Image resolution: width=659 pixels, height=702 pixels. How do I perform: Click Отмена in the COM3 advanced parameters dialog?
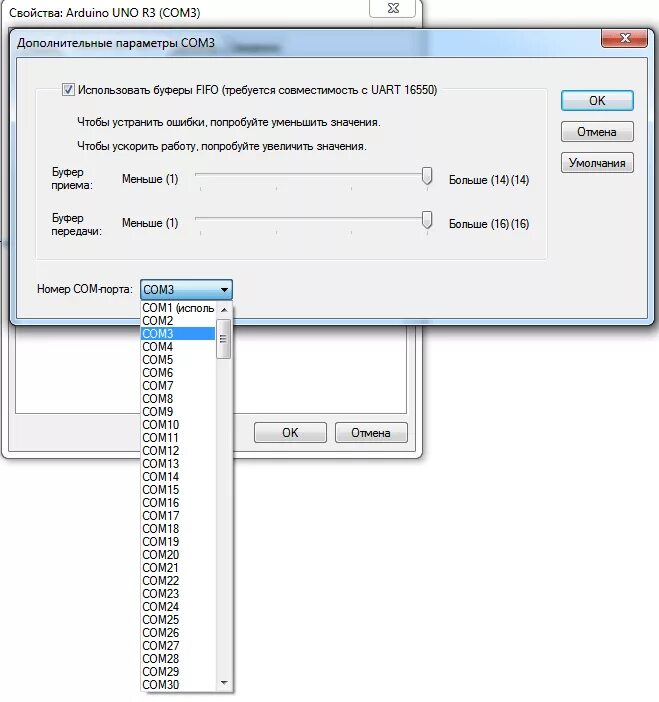click(x=597, y=132)
